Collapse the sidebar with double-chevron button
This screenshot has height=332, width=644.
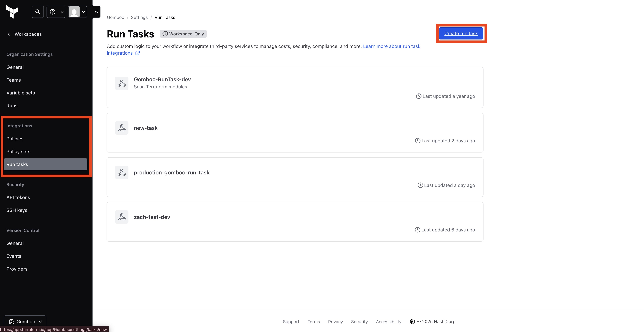pos(96,12)
